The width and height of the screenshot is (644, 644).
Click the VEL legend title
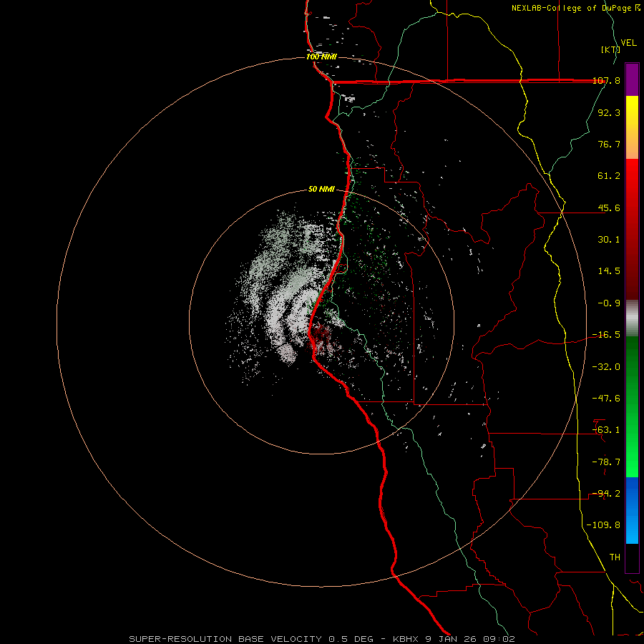click(x=628, y=43)
